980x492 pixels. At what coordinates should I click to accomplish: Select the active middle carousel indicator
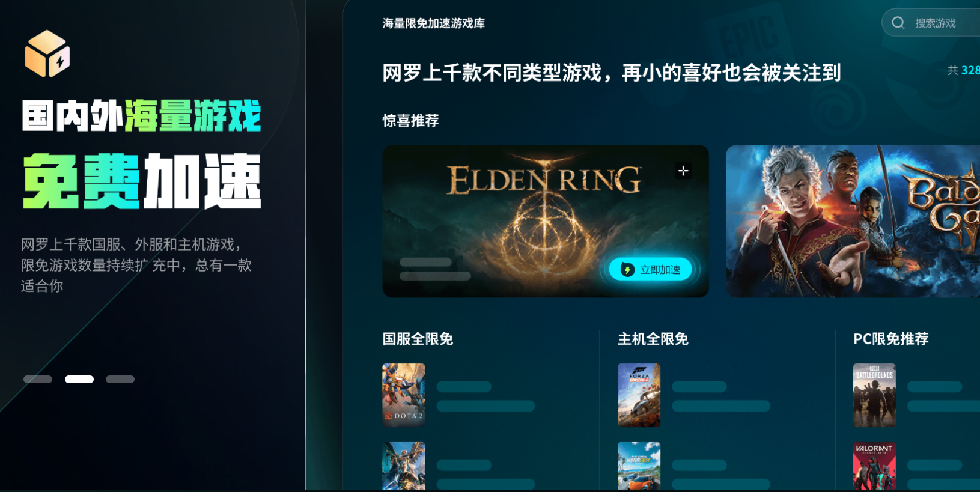pos(79,379)
